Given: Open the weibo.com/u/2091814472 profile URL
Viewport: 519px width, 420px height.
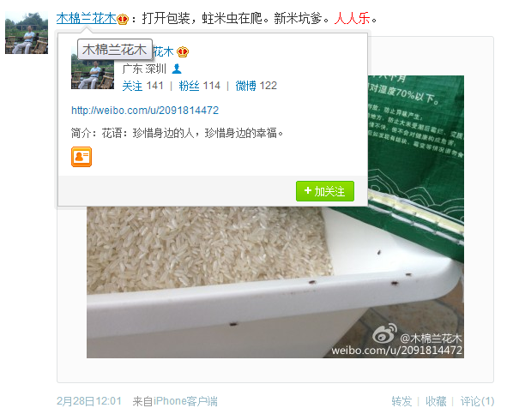Looking at the screenshot, I should 145,110.
